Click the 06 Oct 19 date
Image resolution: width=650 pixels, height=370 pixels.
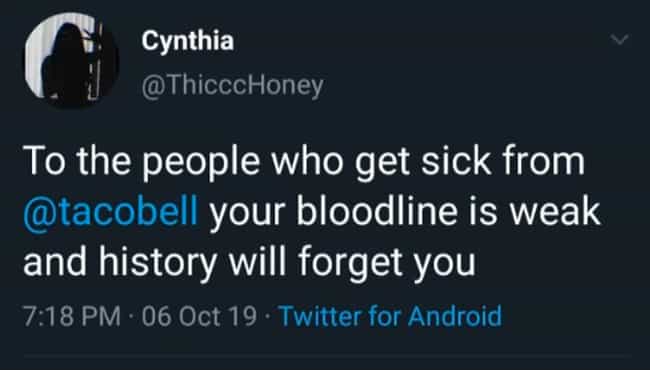pos(199,316)
